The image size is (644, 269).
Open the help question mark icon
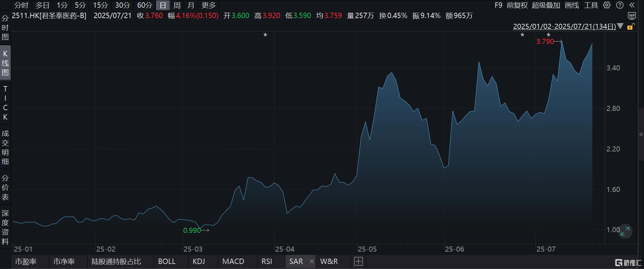click(x=620, y=5)
